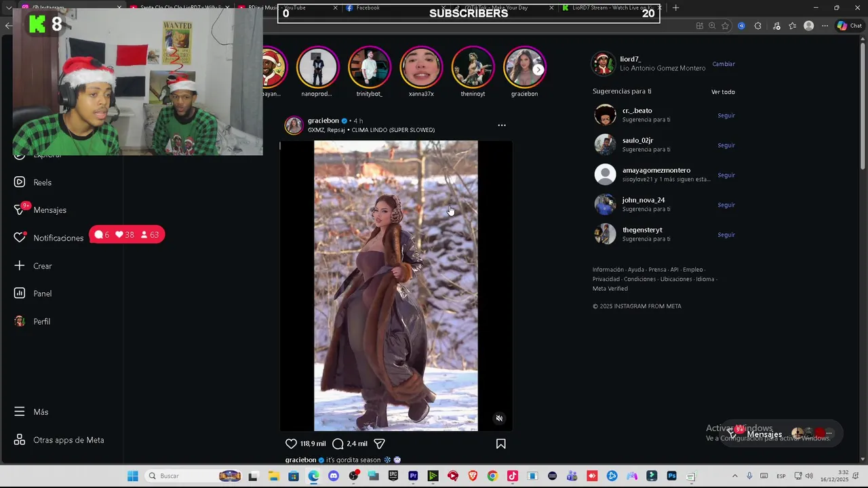Click Ver todo for suggestions
Screen dimensions: 868x488
click(x=723, y=91)
